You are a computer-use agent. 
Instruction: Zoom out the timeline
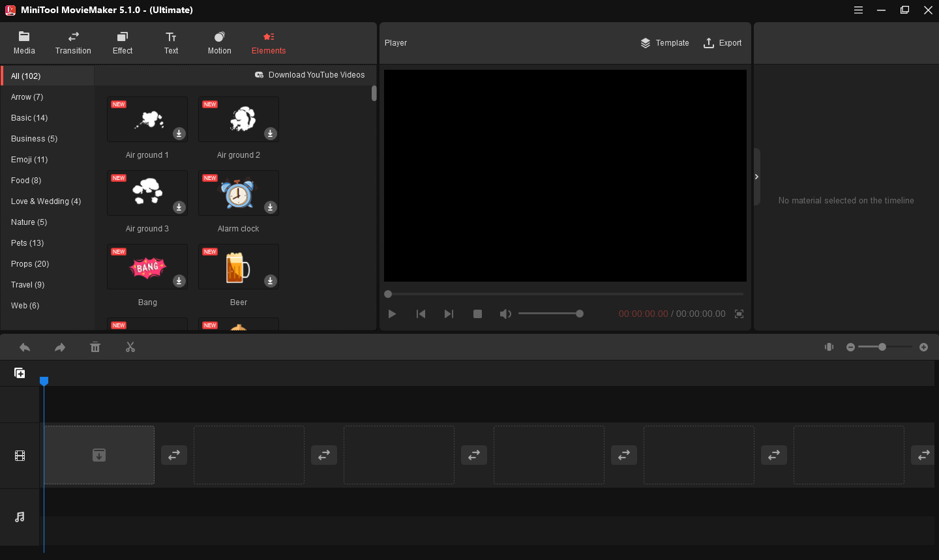[x=850, y=347]
